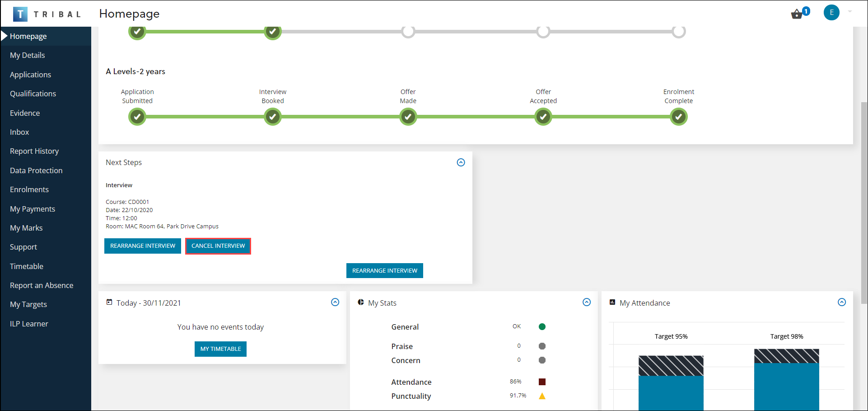The width and height of the screenshot is (868, 411).
Task: Click the Cancel Interview button
Action: tap(218, 246)
